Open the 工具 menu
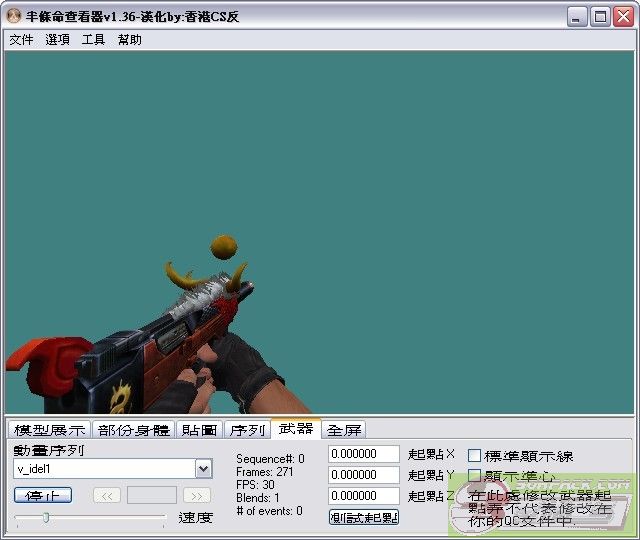 point(93,40)
